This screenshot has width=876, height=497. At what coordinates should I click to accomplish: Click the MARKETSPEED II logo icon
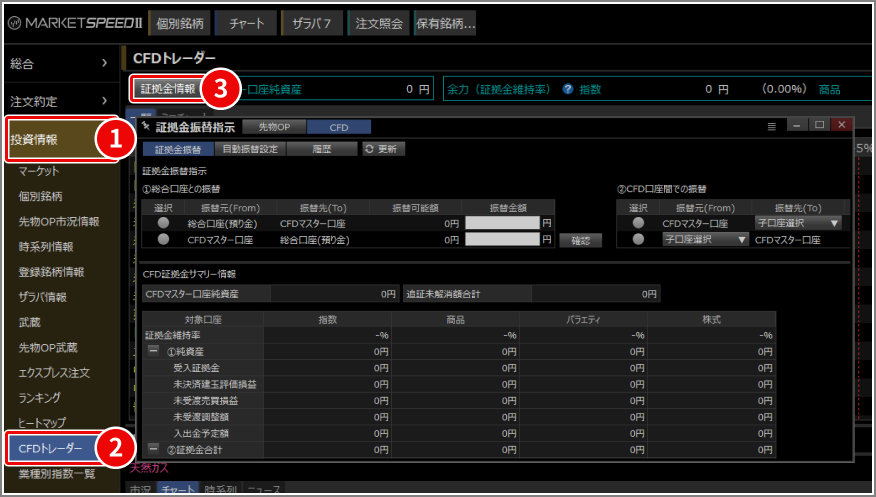pos(15,23)
